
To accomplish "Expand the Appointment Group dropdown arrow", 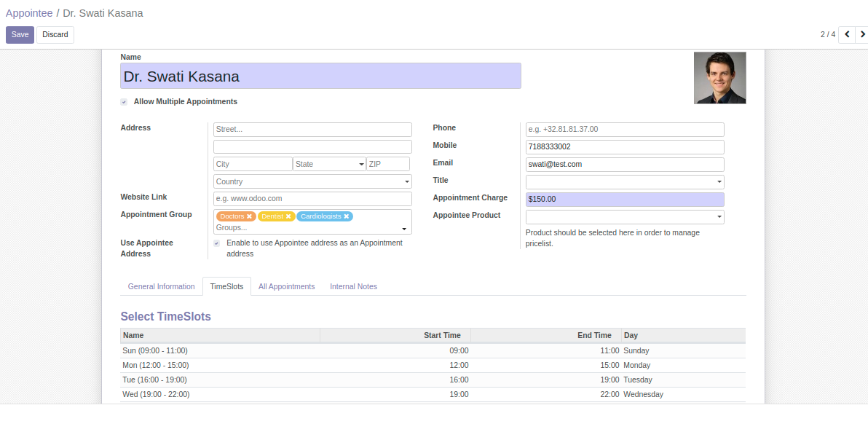I will click(404, 229).
